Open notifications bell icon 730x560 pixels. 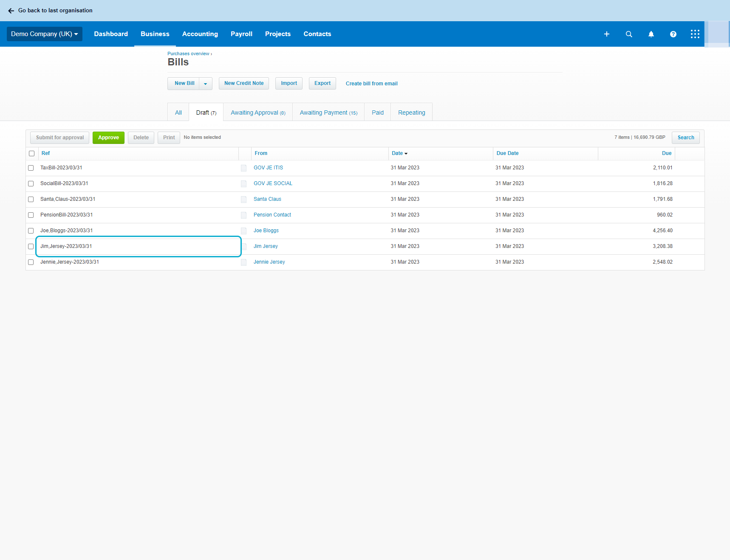pyautogui.click(x=651, y=34)
